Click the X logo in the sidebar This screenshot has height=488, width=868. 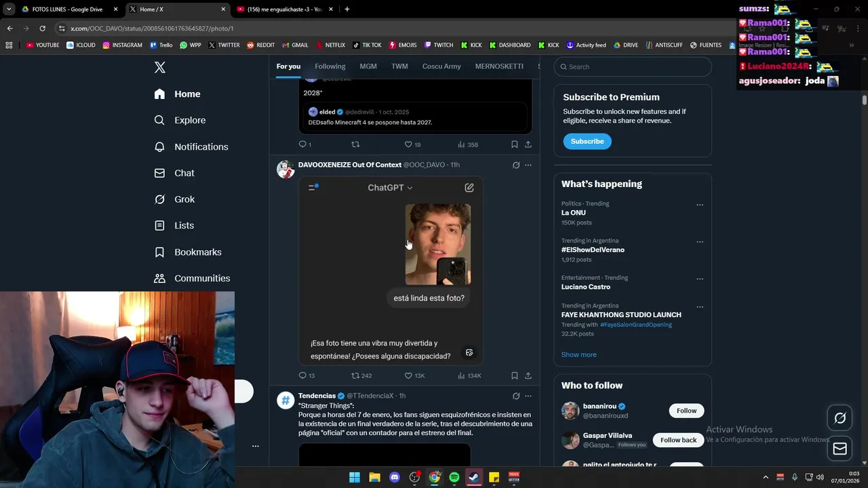(x=160, y=67)
